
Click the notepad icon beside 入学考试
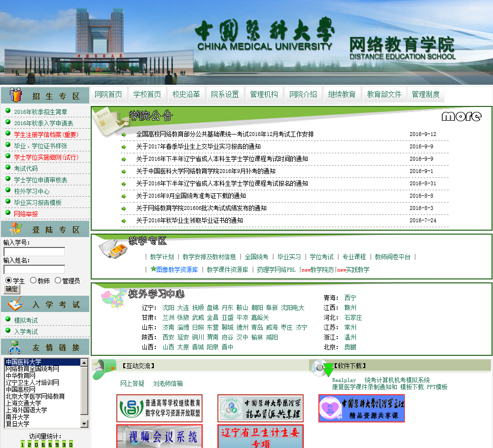(16, 304)
